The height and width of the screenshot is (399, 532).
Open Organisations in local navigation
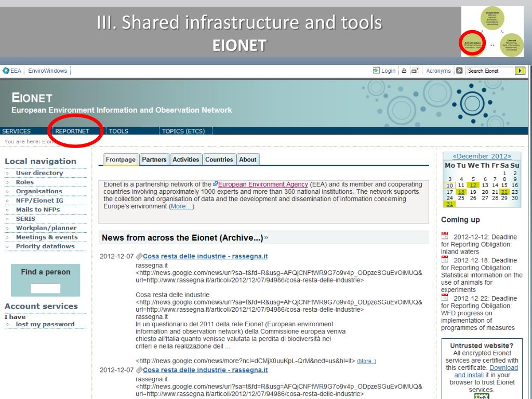pyautogui.click(x=39, y=191)
